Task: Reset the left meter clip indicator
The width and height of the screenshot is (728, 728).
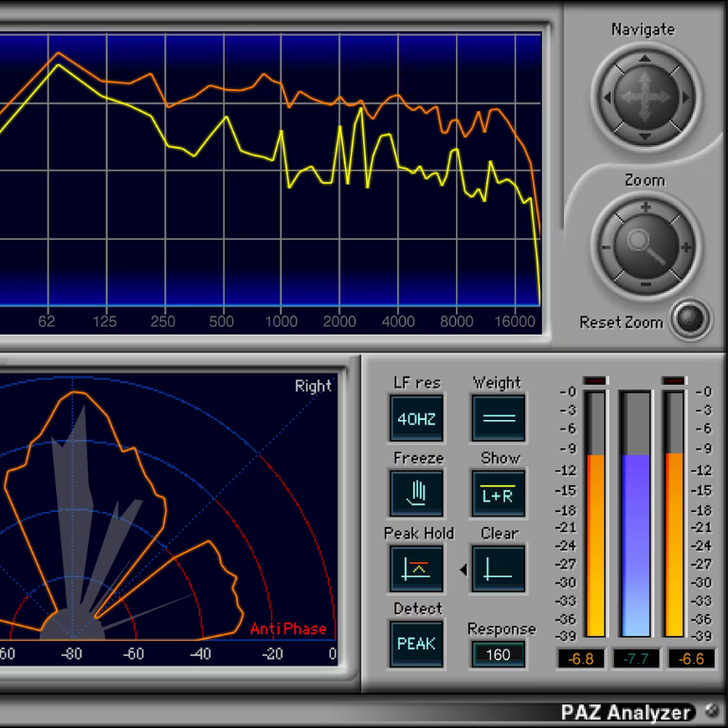Action: tap(594, 381)
